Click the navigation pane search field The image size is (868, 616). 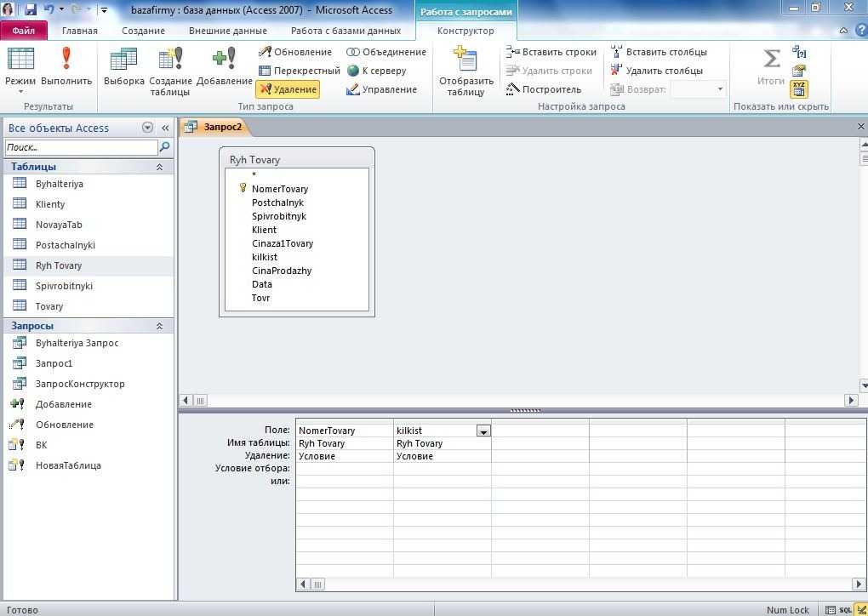(x=80, y=147)
